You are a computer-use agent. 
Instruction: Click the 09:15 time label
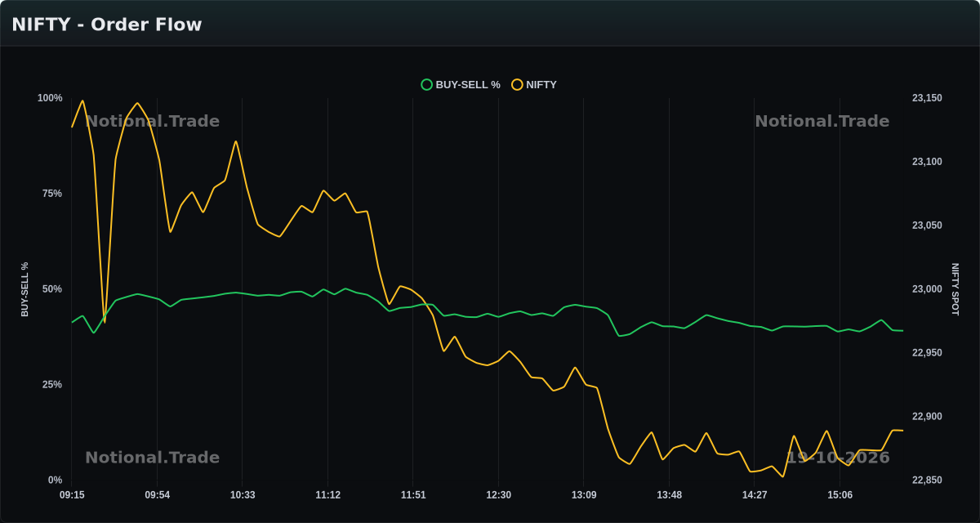pyautogui.click(x=72, y=495)
